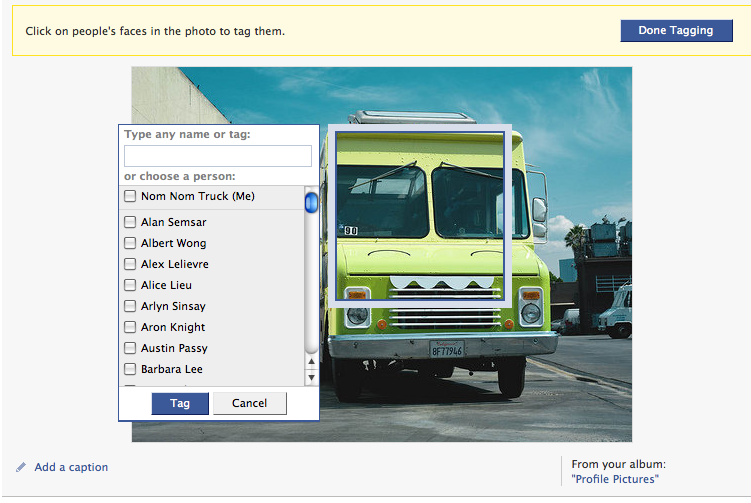
Task: Enable the Alice Lieu checkbox
Action: [x=130, y=285]
